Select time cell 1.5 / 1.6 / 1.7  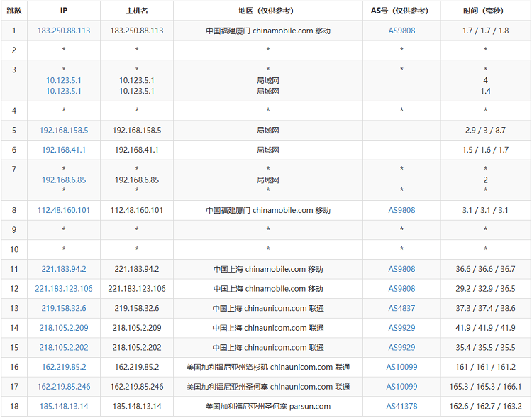tap(485, 150)
